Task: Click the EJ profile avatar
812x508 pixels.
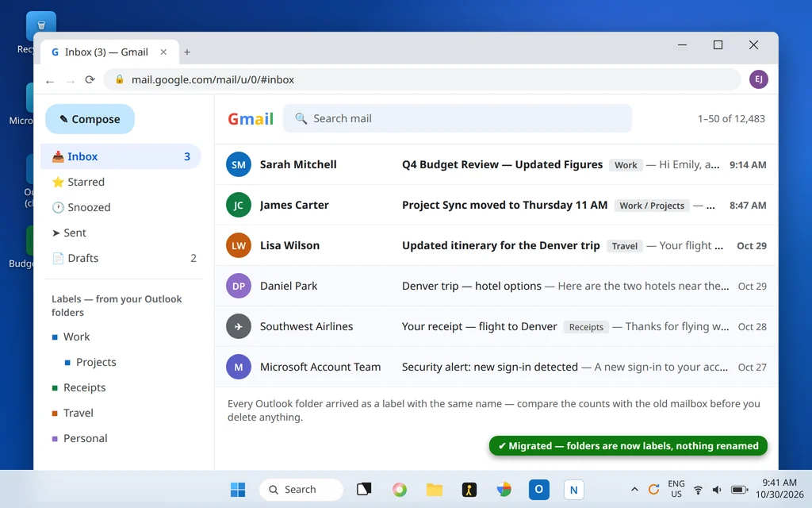Action: click(x=759, y=79)
